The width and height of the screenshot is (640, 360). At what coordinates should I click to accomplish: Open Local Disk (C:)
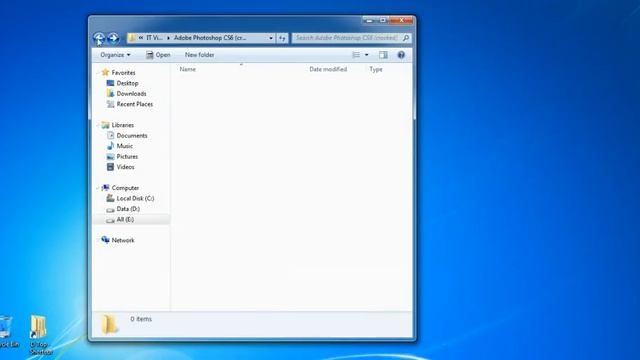coord(135,198)
